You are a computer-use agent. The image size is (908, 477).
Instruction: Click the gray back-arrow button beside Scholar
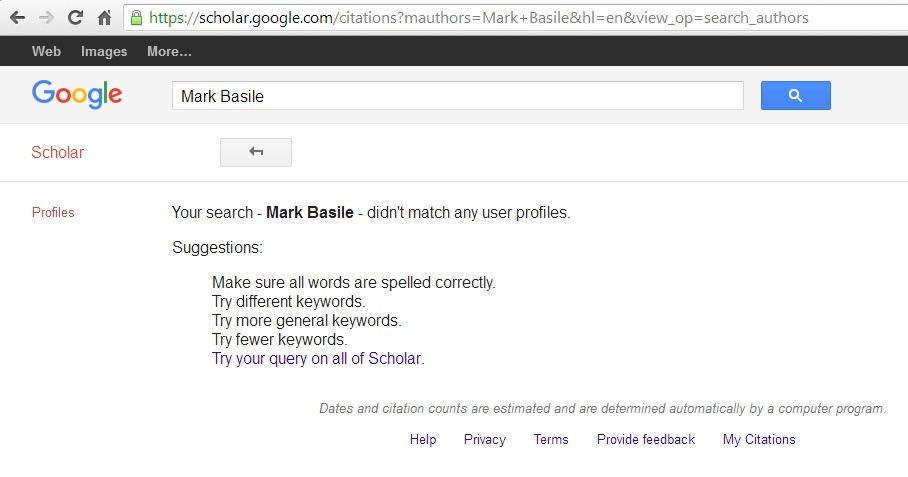(256, 152)
